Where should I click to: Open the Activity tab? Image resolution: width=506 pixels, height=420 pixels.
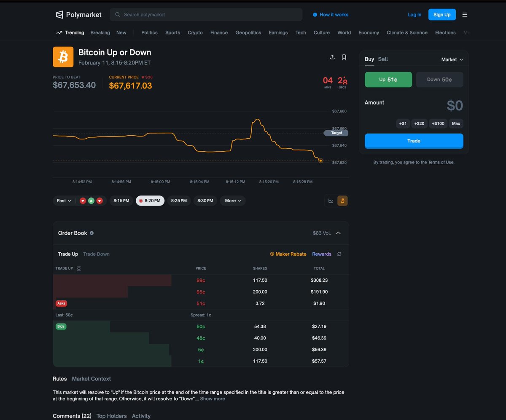pos(141,416)
